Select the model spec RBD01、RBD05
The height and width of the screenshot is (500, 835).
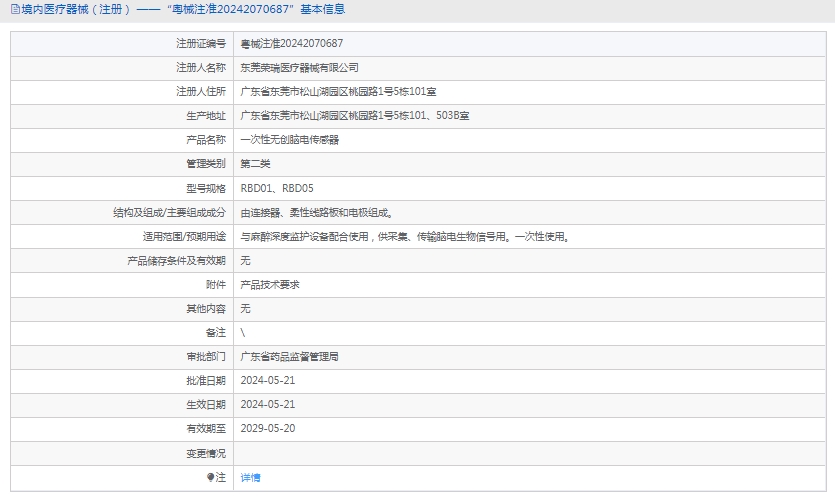point(277,188)
